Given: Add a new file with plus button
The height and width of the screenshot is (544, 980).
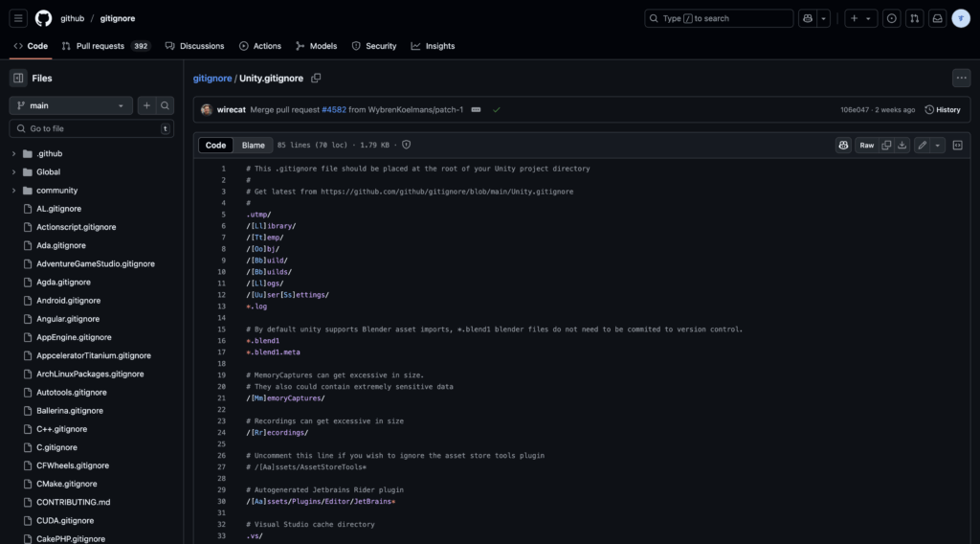Looking at the screenshot, I should click(146, 105).
